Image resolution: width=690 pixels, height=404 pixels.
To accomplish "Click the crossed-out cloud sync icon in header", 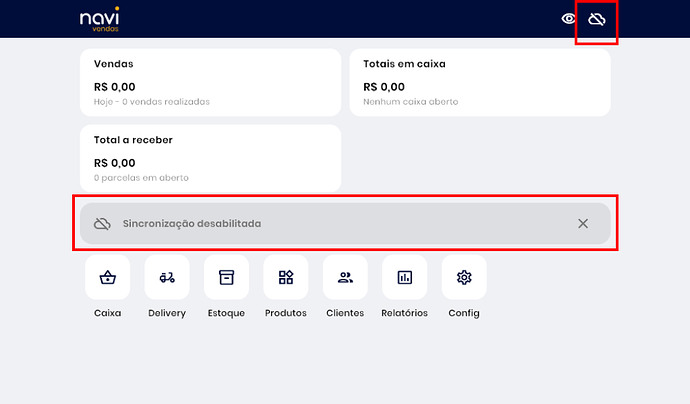I will point(597,19).
